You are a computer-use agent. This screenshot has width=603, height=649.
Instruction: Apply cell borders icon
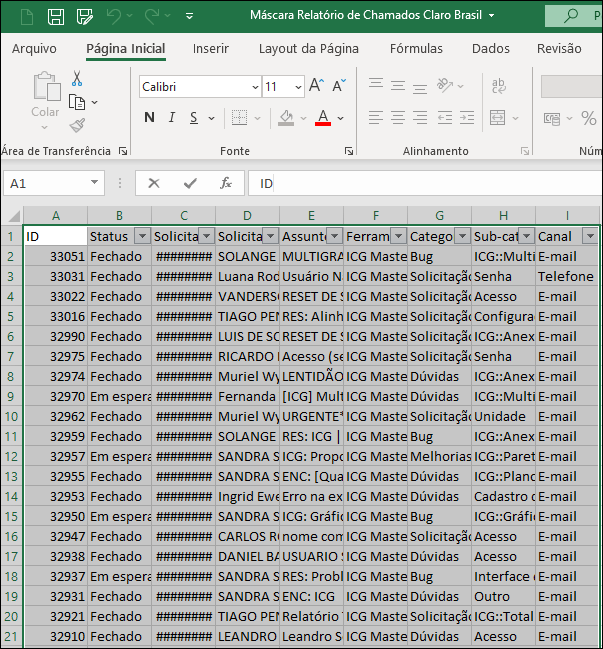(239, 118)
